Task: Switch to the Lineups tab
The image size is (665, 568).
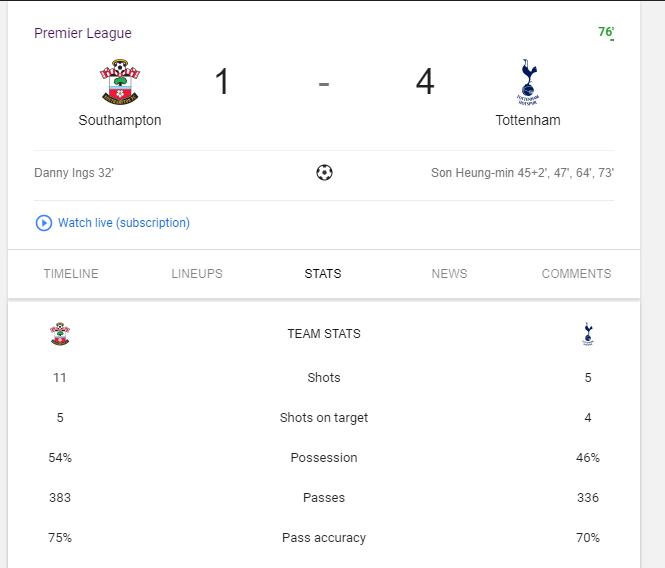Action: pyautogui.click(x=197, y=273)
